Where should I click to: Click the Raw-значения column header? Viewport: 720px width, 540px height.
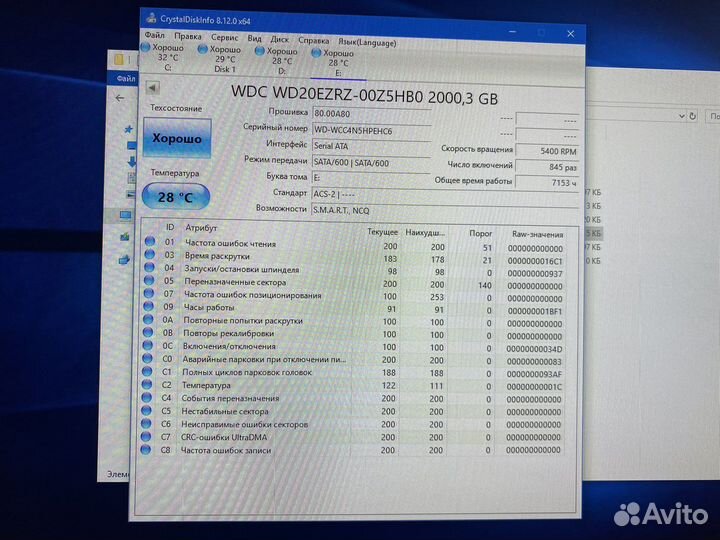(537, 234)
